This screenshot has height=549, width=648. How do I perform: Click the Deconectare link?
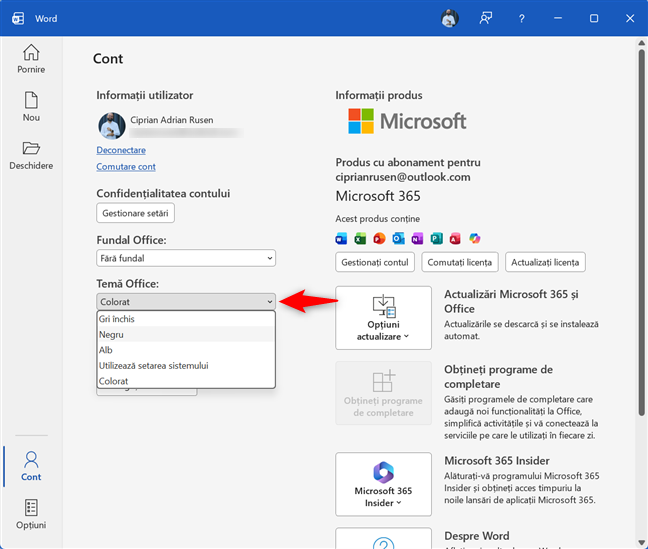121,150
